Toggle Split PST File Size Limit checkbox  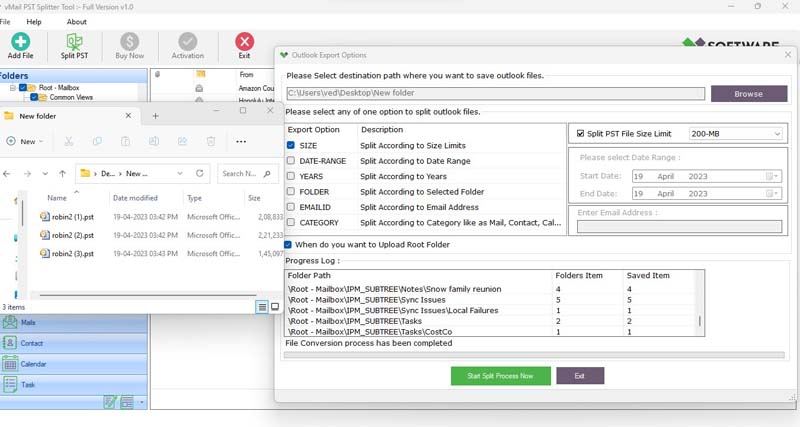[580, 134]
